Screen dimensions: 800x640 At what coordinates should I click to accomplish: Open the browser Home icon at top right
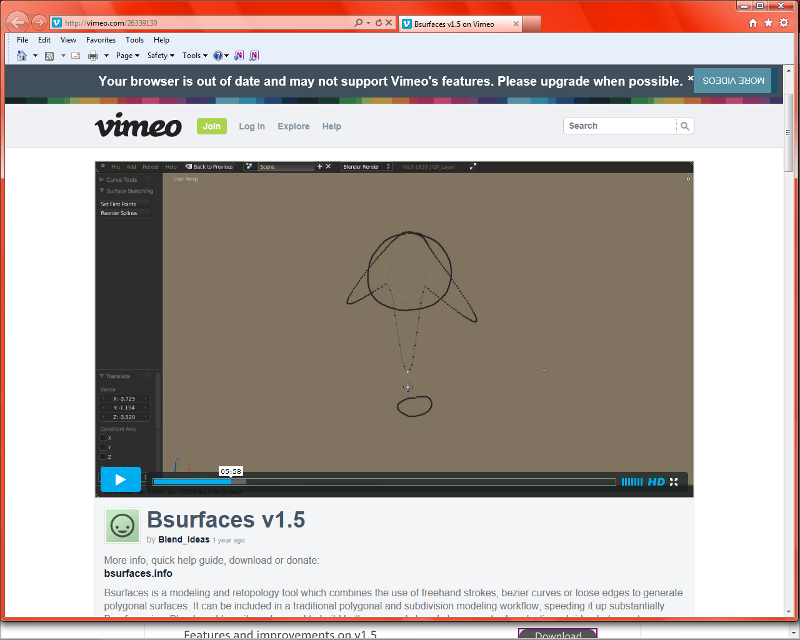coord(753,23)
